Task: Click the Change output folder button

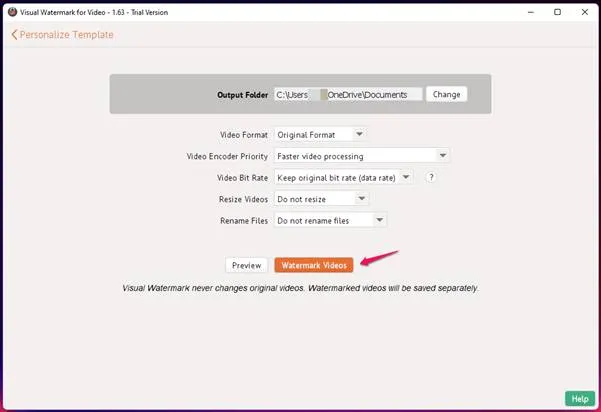Action: 447,94
